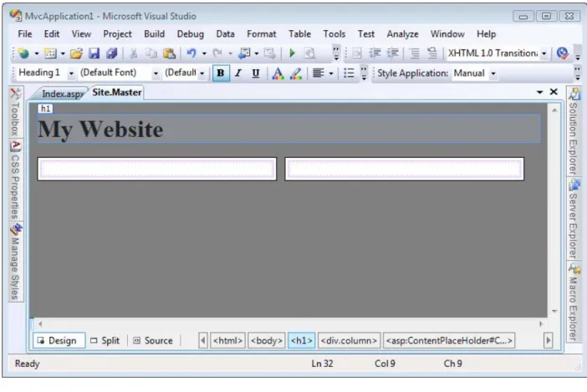Expand the New Project dropdown arrow
Viewport: 587px width, 392px height.
(x=37, y=53)
